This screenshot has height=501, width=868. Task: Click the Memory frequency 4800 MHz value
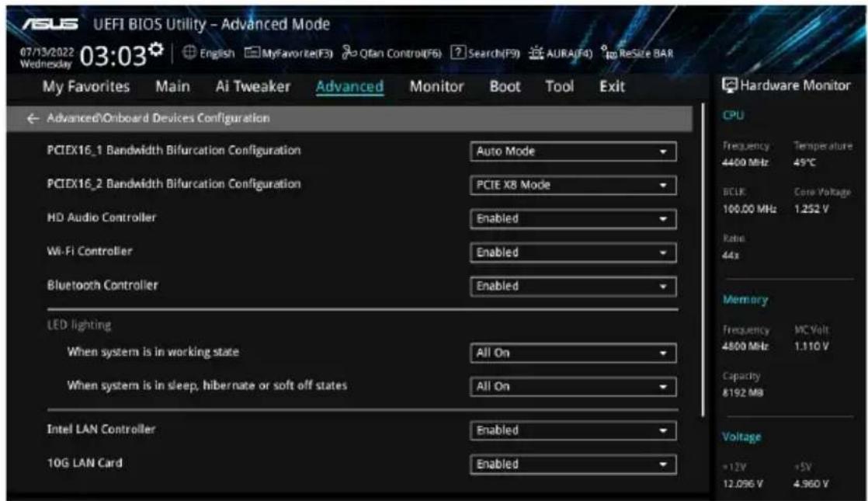pyautogui.click(x=745, y=346)
